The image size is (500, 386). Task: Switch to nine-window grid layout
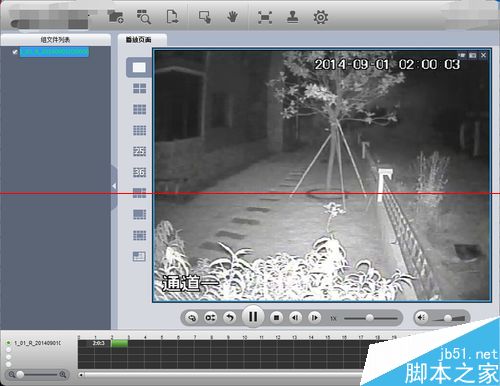click(139, 110)
